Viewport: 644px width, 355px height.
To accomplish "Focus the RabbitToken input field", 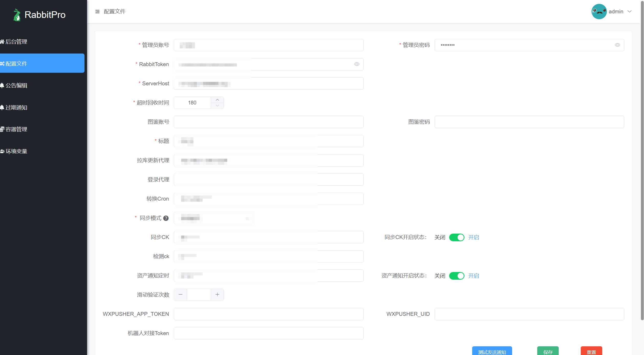I will coord(269,64).
